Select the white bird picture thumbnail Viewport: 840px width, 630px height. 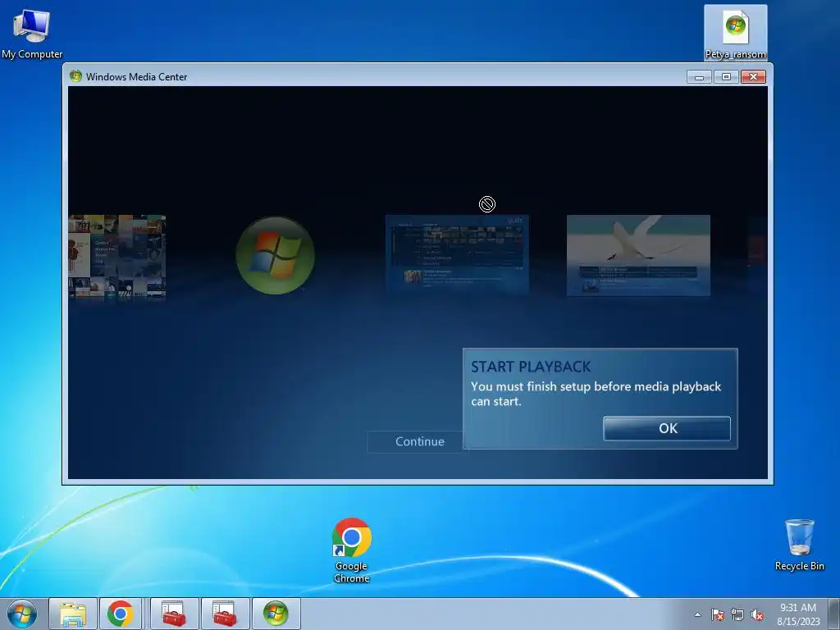[x=638, y=255]
